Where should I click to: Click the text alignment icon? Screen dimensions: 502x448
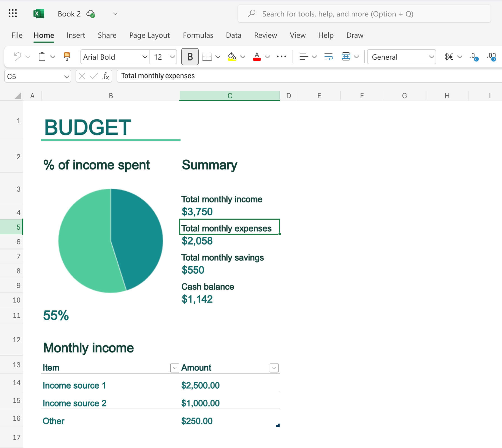[x=304, y=57]
